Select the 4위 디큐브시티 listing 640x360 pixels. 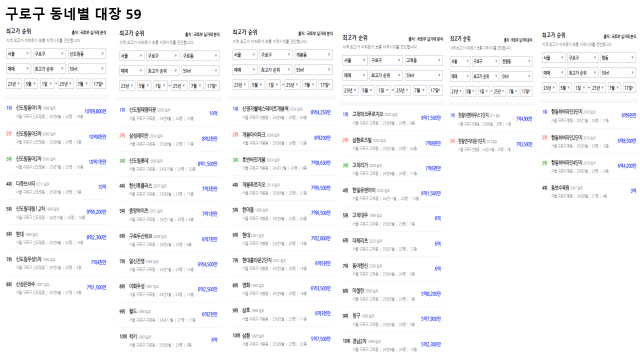tap(56, 187)
